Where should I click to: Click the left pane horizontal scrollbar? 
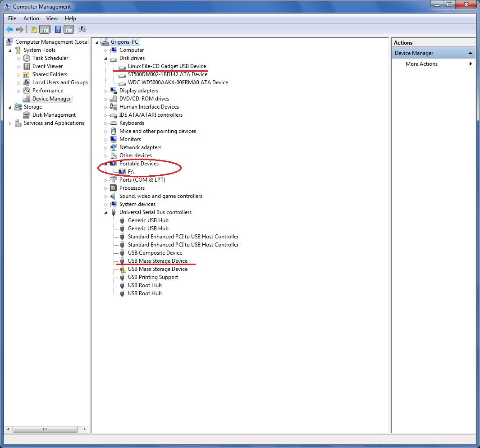[x=45, y=430]
